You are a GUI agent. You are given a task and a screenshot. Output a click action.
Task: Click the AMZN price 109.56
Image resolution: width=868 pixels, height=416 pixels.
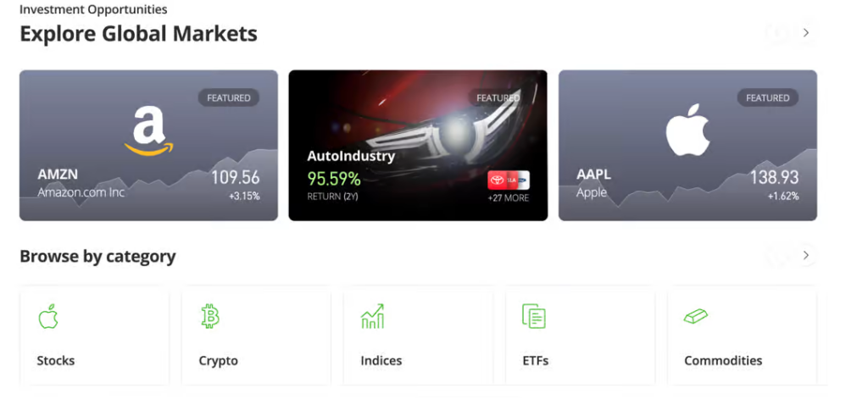236,178
